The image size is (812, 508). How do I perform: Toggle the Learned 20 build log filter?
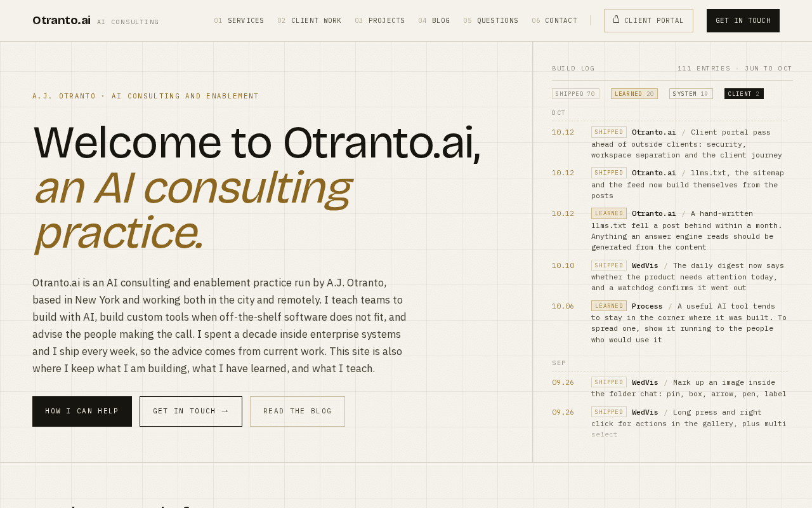[x=634, y=94]
